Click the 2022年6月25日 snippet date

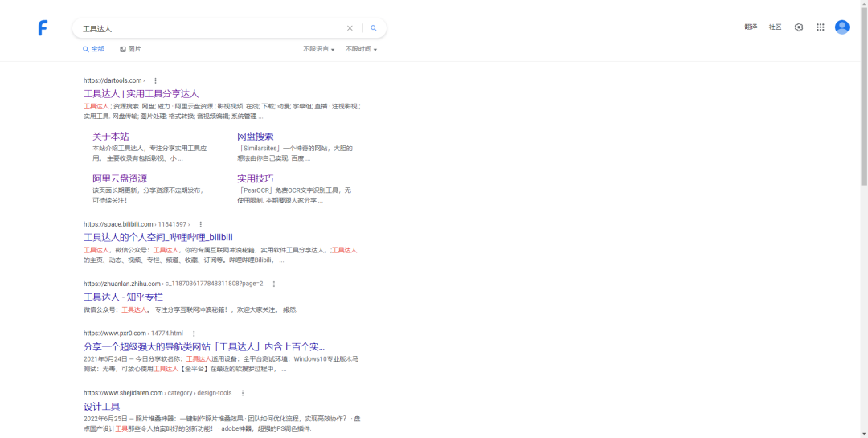pos(106,420)
